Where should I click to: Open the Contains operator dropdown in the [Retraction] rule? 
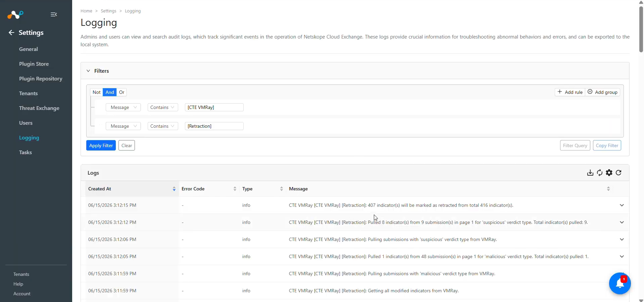click(x=163, y=126)
